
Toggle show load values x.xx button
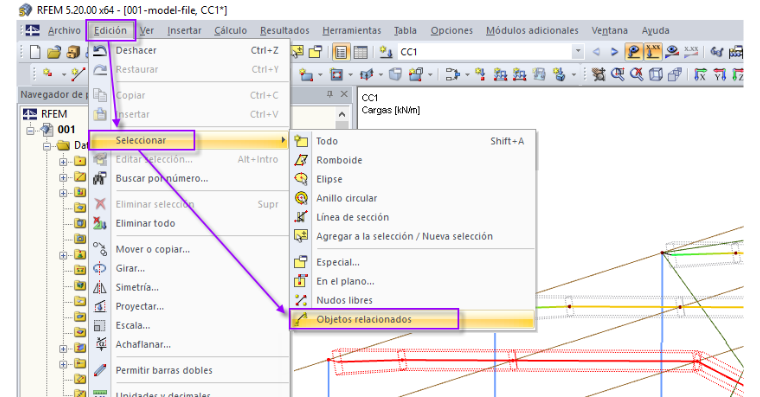pos(652,51)
